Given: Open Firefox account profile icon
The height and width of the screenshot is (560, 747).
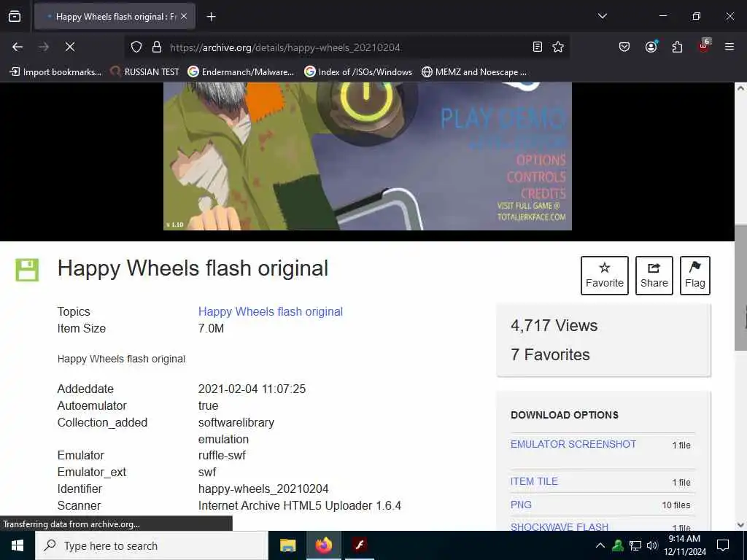Looking at the screenshot, I should 651,47.
